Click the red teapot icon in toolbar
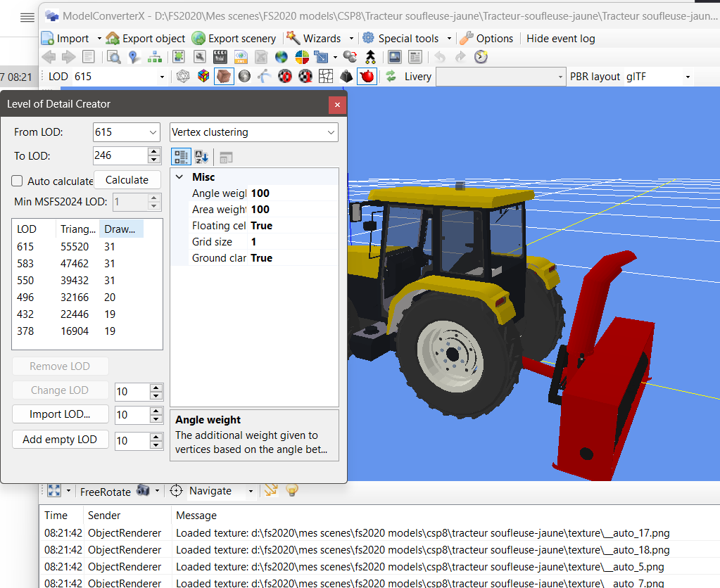This screenshot has height=588, width=720. 366,77
